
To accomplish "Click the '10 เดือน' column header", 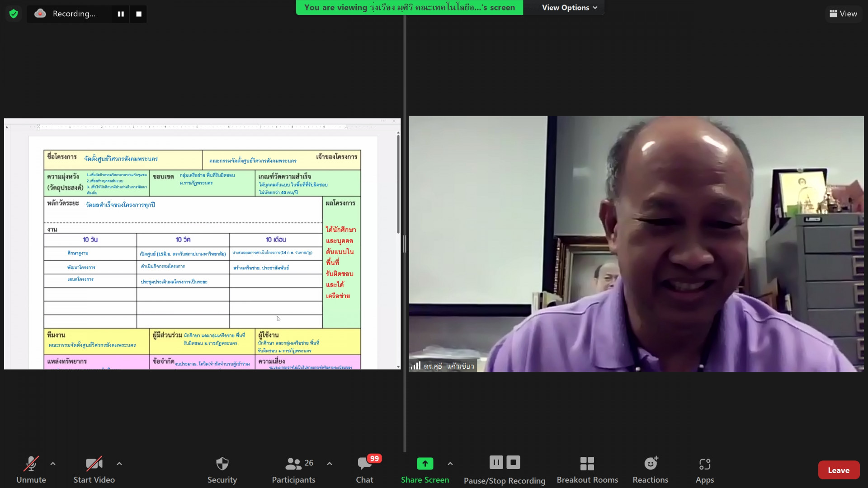I will point(276,239).
